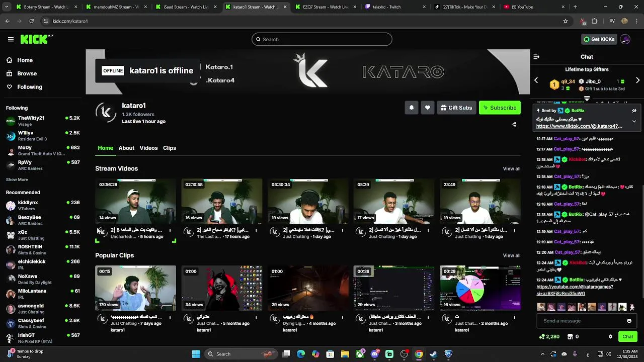644x362 pixels.
Task: Switch to the Home channel tab
Action: 105,148
